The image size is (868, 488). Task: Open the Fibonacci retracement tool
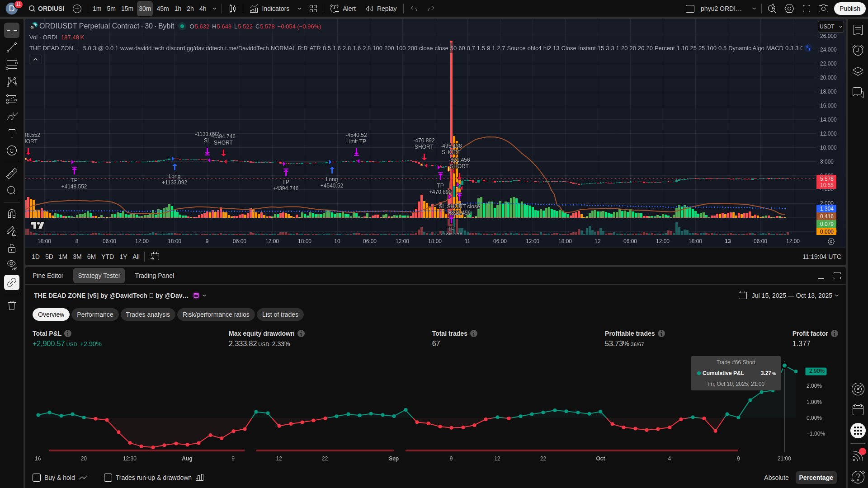click(12, 65)
